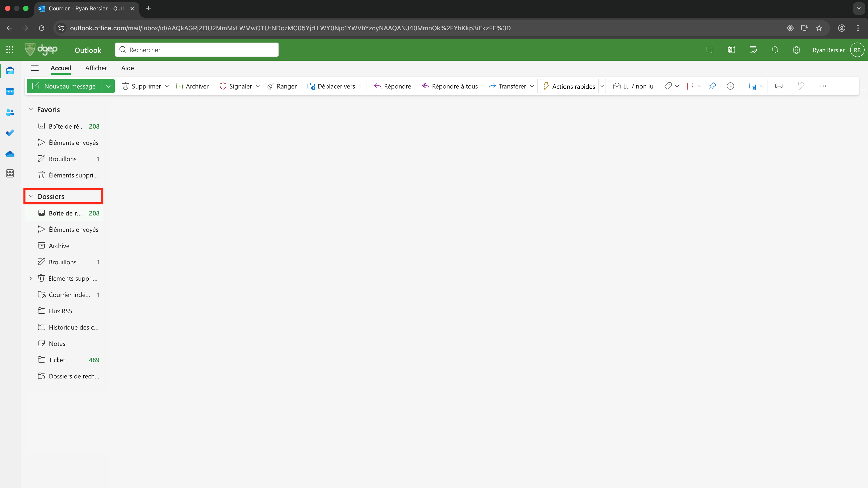Viewport: 868px width, 488px height.
Task: Bookmark this page with star icon
Action: click(819, 28)
